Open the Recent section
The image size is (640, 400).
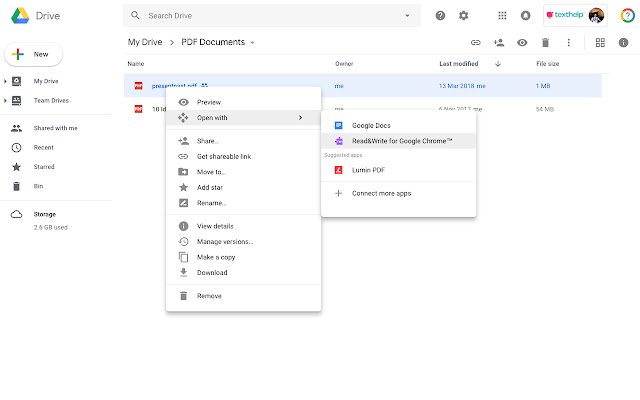click(x=43, y=147)
